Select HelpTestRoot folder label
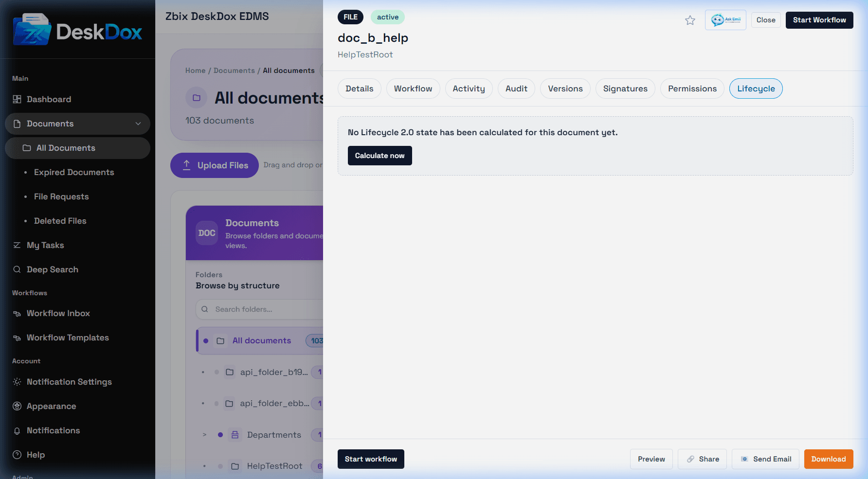Image resolution: width=868 pixels, height=479 pixels. pos(275,466)
